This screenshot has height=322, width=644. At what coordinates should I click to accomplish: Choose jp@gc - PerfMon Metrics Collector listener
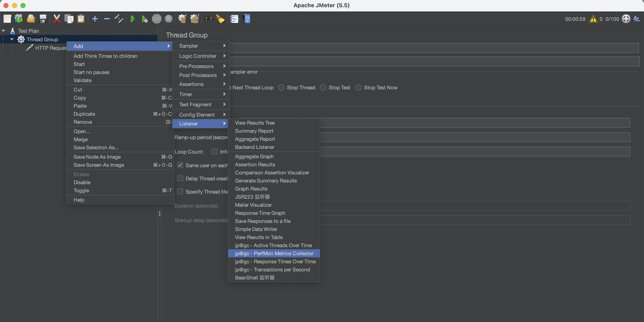click(274, 253)
